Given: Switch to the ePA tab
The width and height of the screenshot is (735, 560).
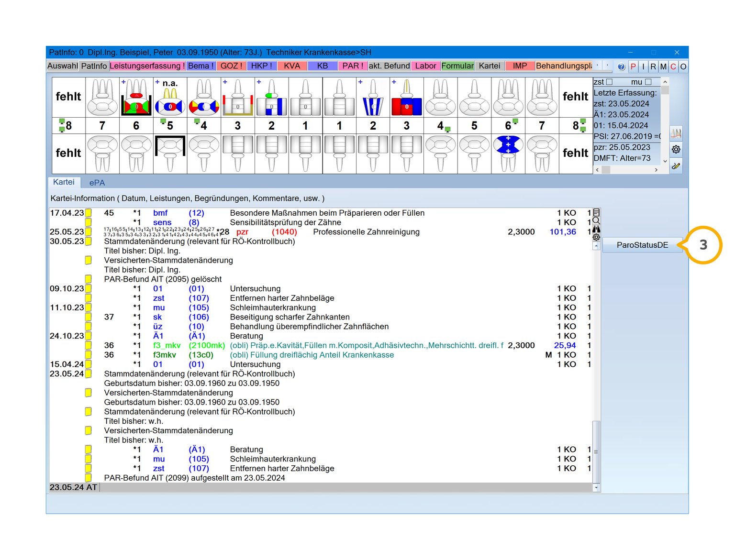Looking at the screenshot, I should point(97,183).
